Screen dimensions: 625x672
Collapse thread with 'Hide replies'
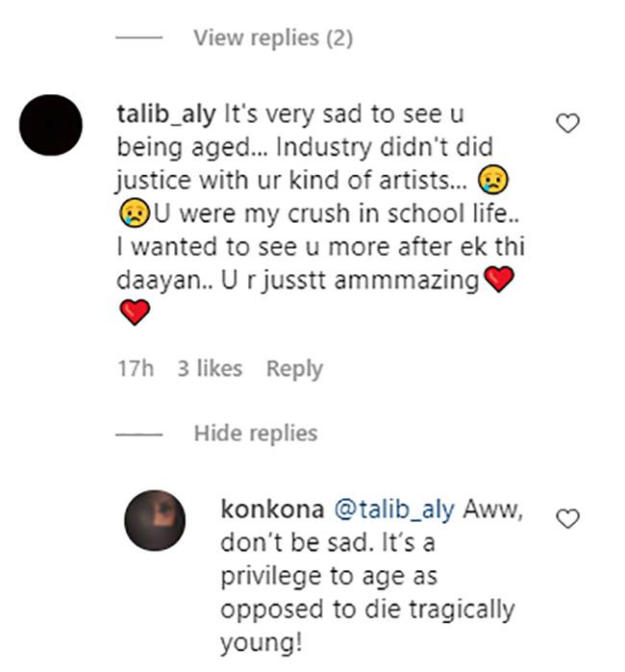tap(254, 433)
